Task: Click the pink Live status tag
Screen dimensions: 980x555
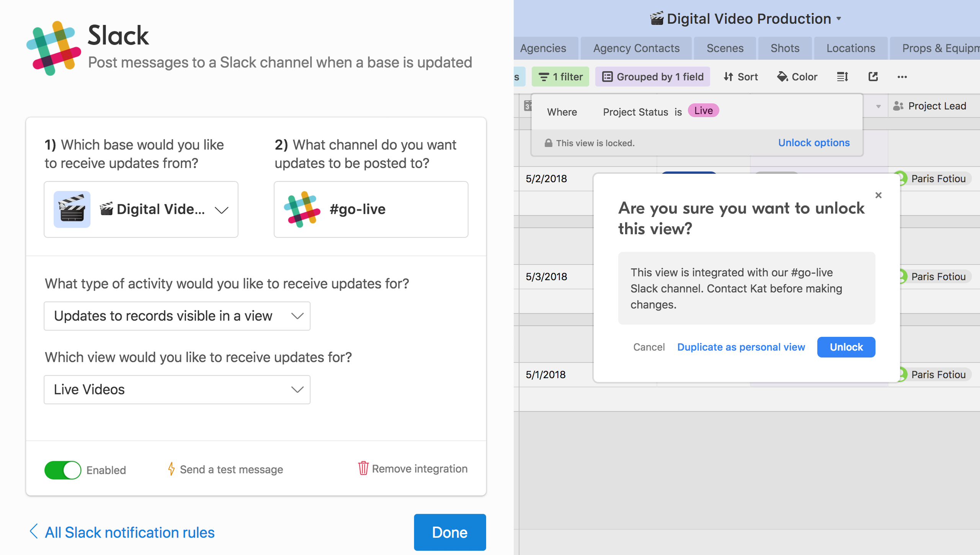Action: click(703, 111)
